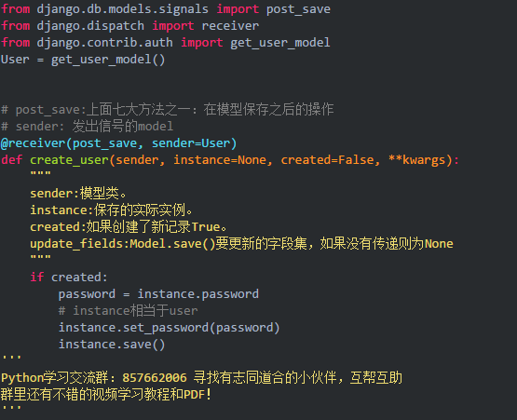
Task: Click instance.password on assignment line
Action: (x=197, y=294)
